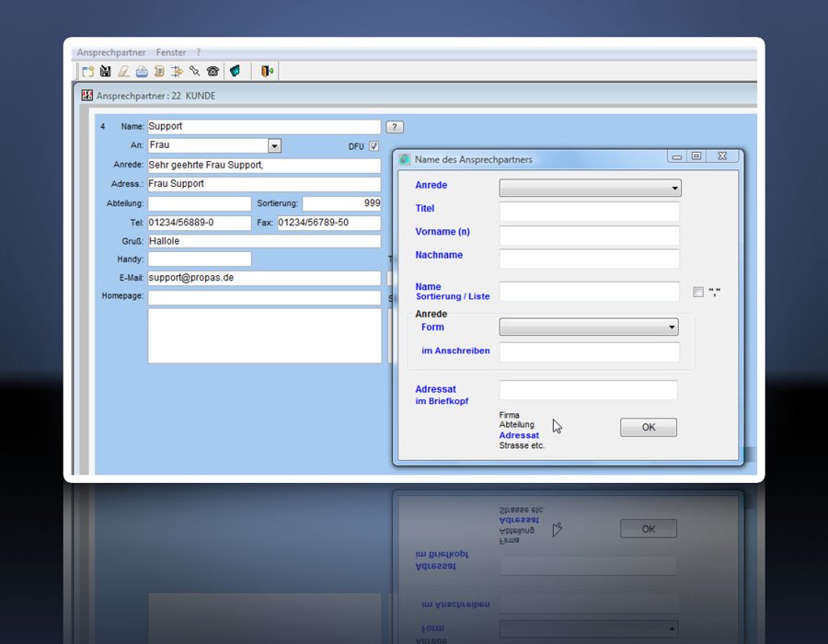This screenshot has height=644, width=828.
Task: Click the Nachname field
Action: coord(590,259)
